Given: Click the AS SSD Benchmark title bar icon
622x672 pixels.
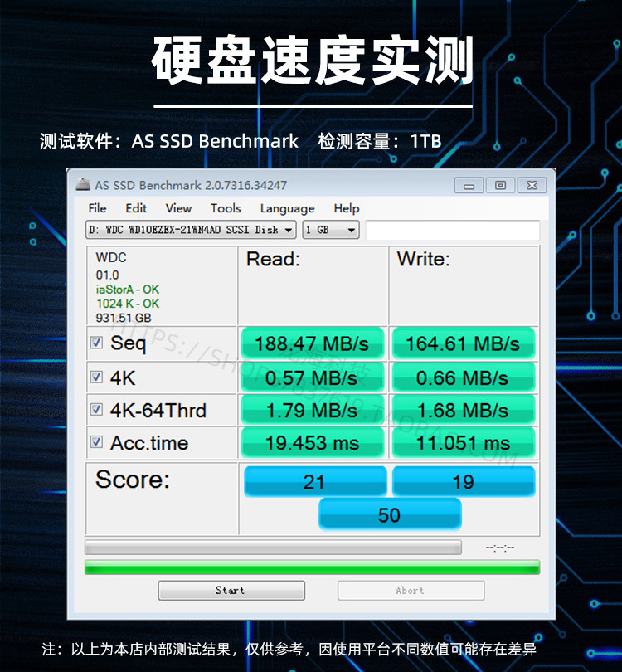Looking at the screenshot, I should coord(83,184).
